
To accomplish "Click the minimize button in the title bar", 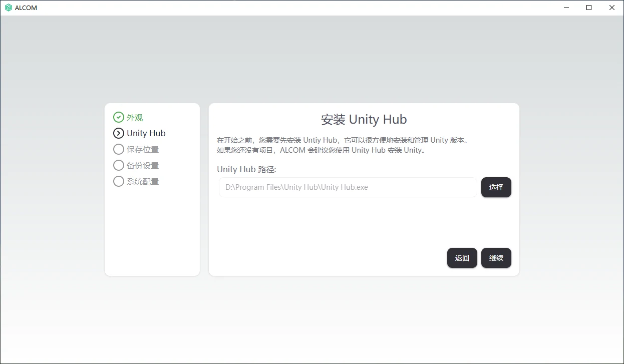I will pyautogui.click(x=566, y=8).
